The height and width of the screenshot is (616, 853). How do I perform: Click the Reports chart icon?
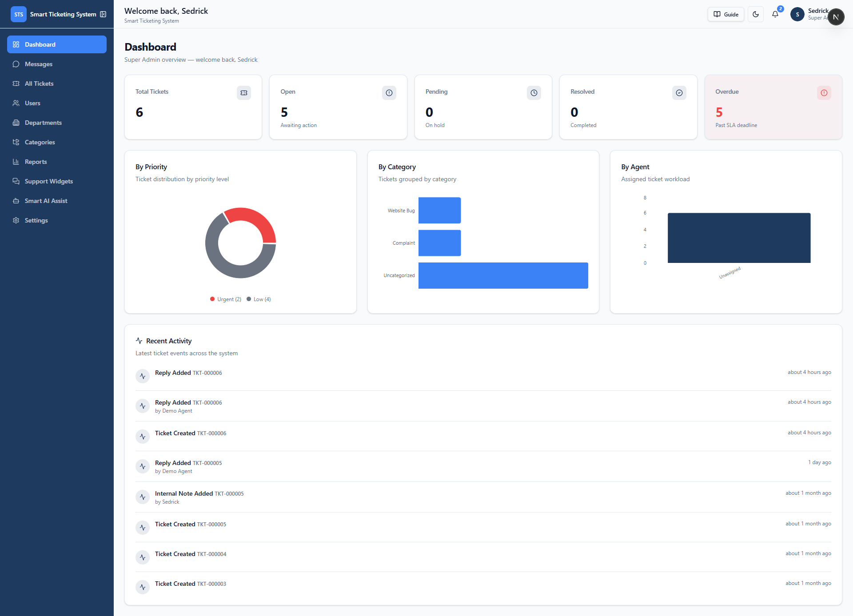(16, 162)
